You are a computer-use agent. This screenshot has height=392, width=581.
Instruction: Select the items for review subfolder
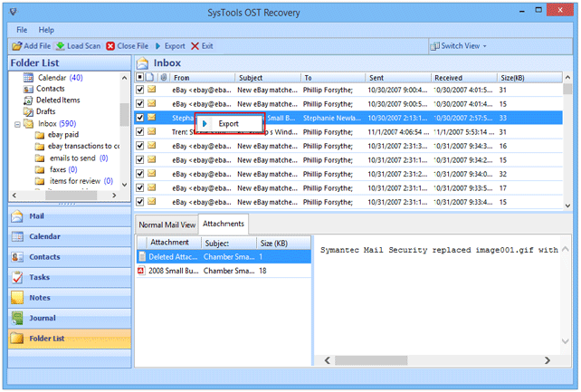coord(74,181)
